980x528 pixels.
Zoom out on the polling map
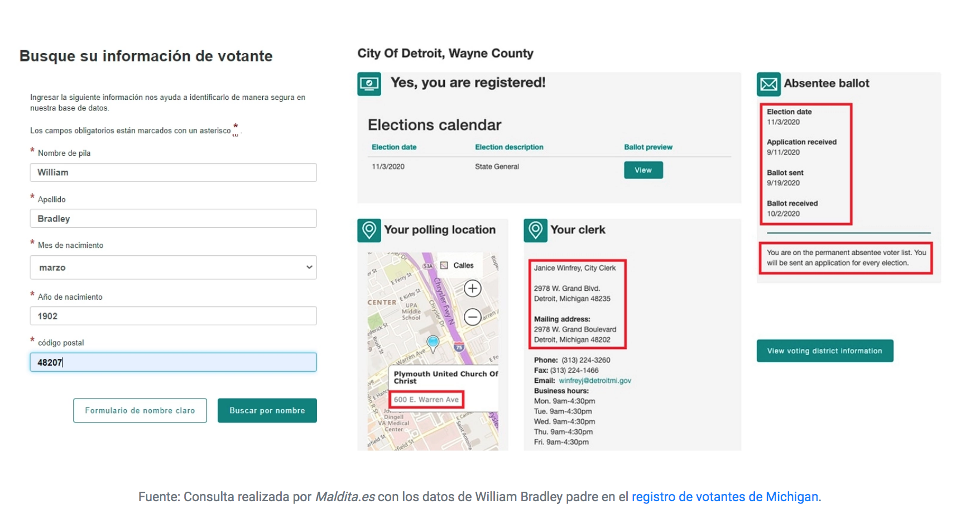click(473, 317)
